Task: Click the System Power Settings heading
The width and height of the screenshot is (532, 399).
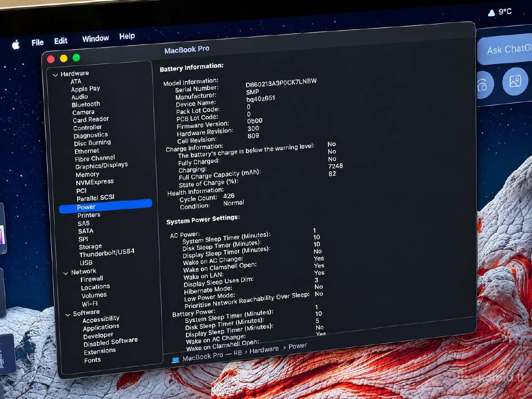Action: (x=203, y=219)
